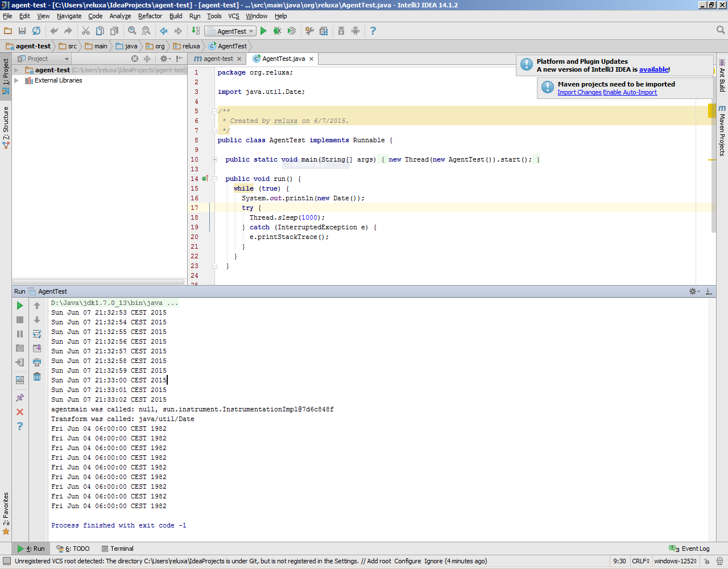This screenshot has height=569, width=728.
Task: Open the VCS menu
Action: tap(234, 16)
